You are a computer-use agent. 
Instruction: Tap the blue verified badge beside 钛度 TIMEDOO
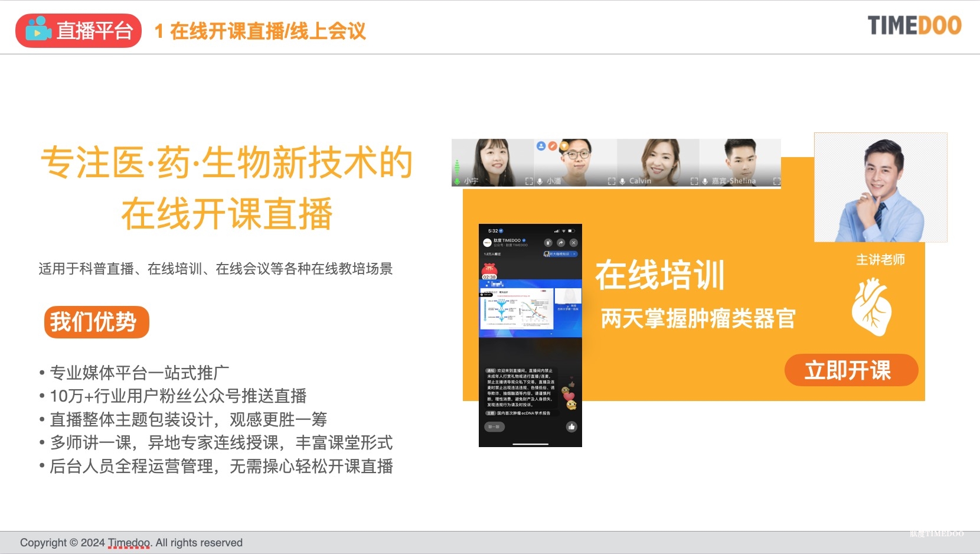tap(524, 240)
